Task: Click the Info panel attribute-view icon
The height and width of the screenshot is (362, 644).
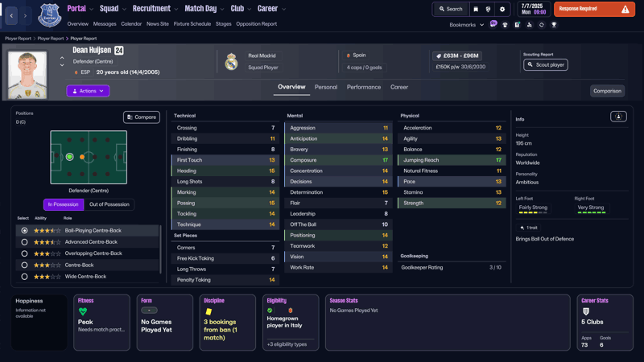Action: coord(618,117)
